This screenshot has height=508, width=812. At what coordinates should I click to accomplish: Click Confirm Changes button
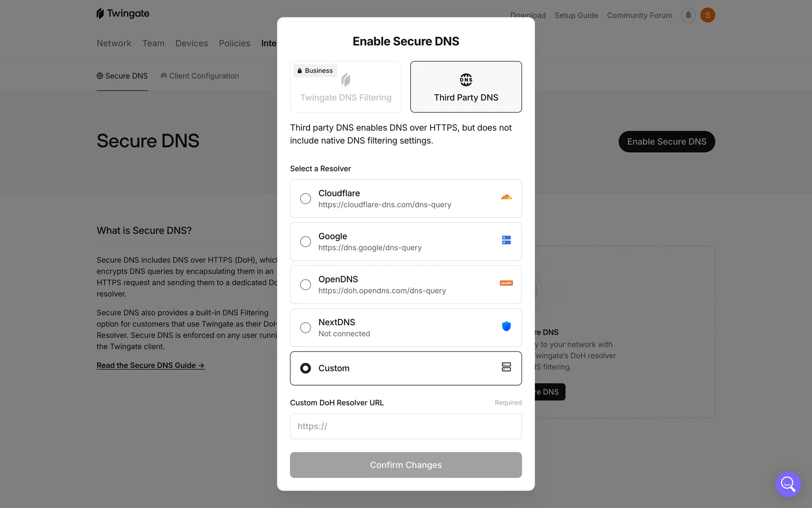406,465
